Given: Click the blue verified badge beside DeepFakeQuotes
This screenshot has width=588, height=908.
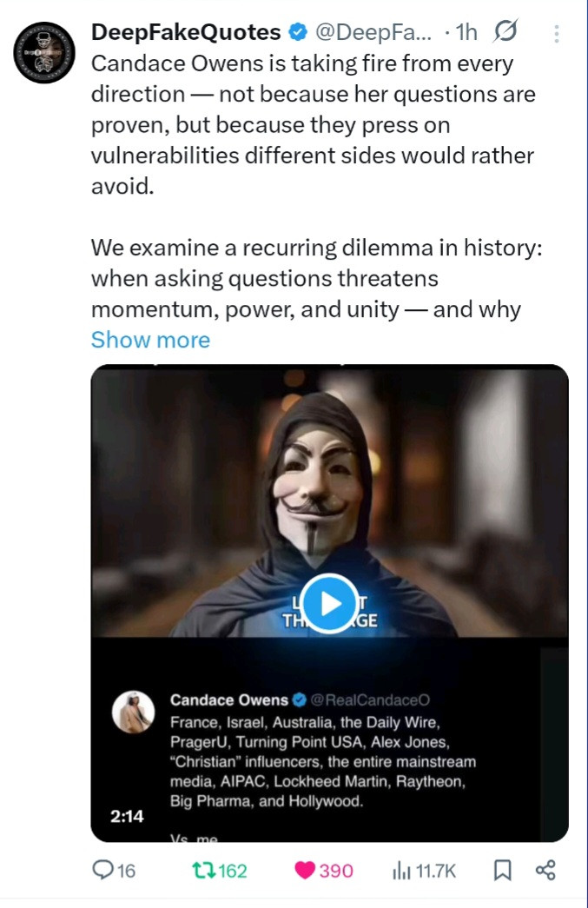Looking at the screenshot, I should coord(298,33).
